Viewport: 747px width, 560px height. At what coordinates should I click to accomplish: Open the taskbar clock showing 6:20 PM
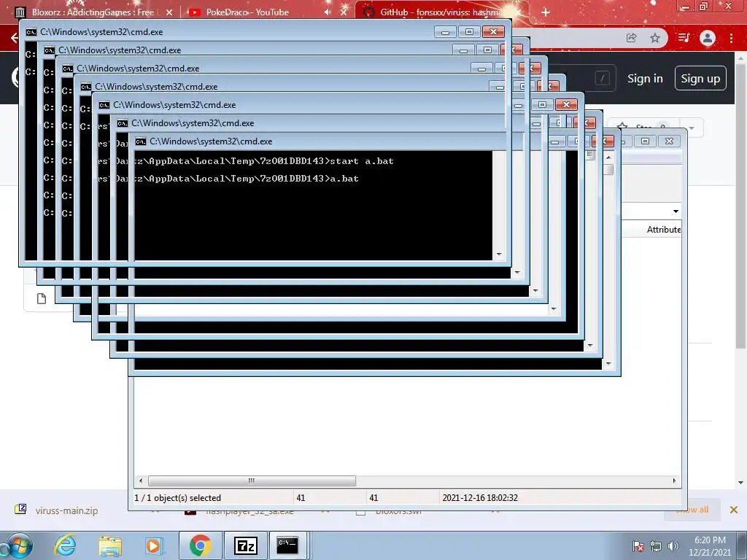(709, 546)
